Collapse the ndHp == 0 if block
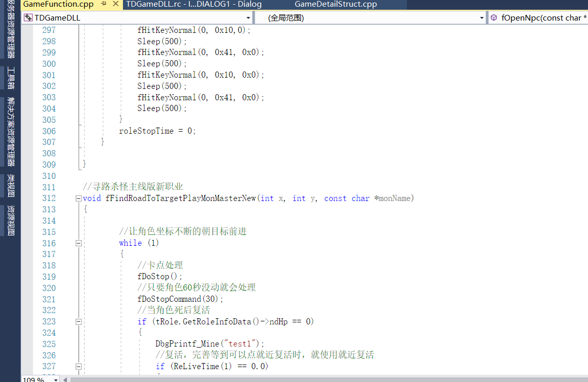Screen dimensions: 588x382 tap(78, 321)
